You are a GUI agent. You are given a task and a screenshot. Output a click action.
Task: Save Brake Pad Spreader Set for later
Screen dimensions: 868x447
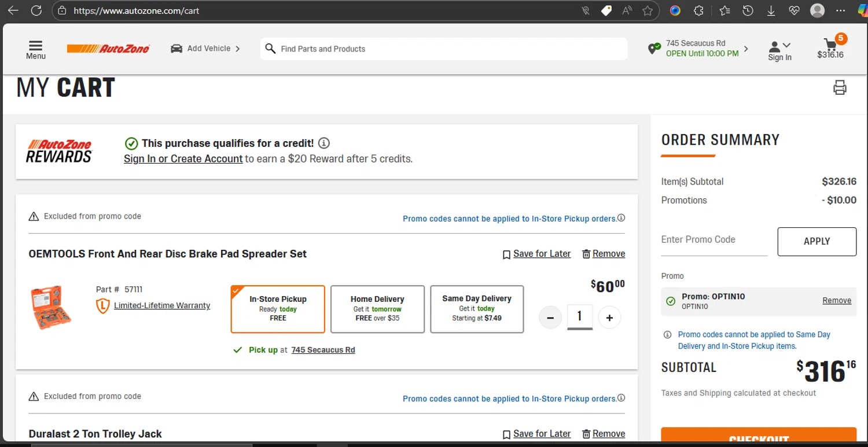[x=536, y=254]
